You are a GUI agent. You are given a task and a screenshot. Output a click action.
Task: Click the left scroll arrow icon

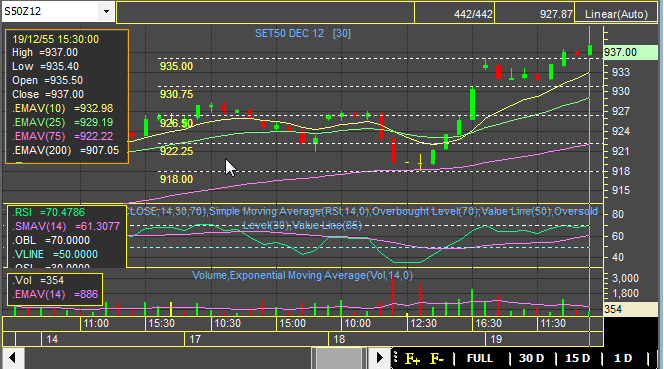(12, 358)
